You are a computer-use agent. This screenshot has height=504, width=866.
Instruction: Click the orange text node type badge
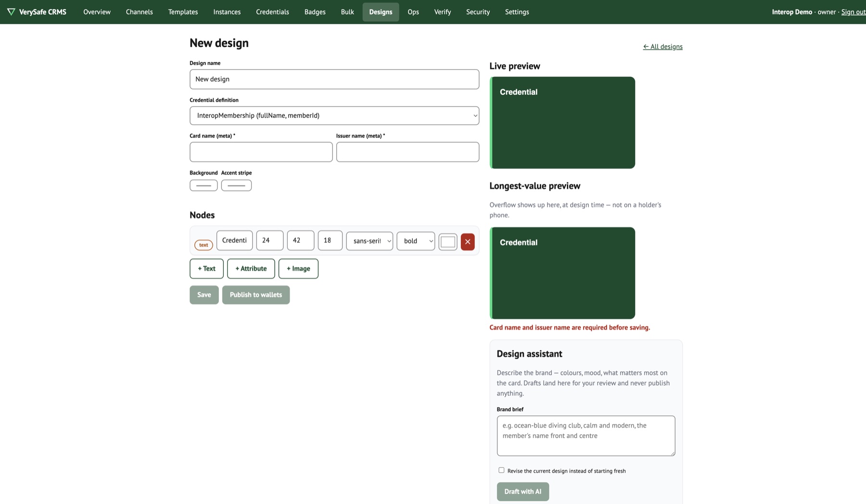[x=204, y=245]
